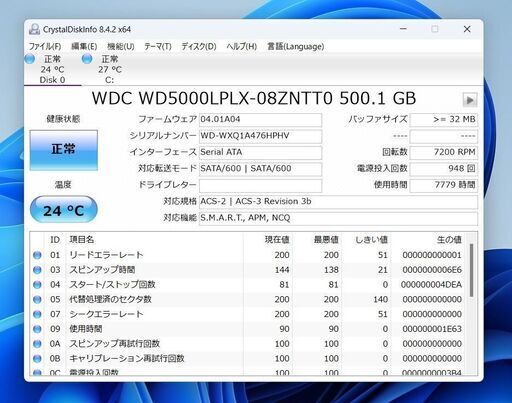Click the ID column header

click(55, 240)
